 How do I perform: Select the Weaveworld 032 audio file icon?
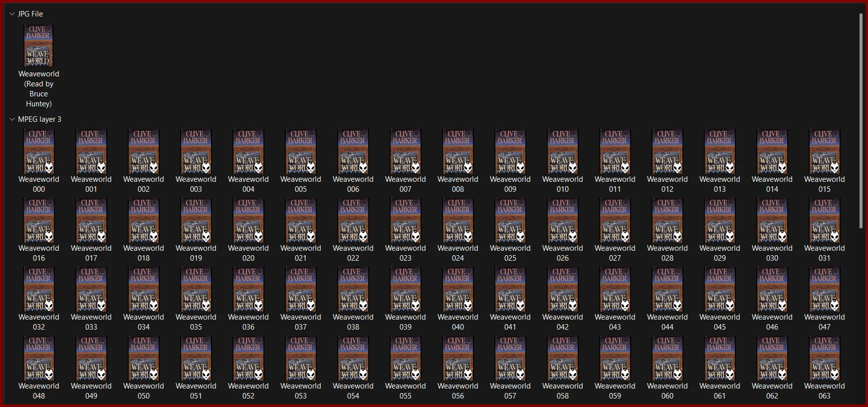tap(39, 289)
